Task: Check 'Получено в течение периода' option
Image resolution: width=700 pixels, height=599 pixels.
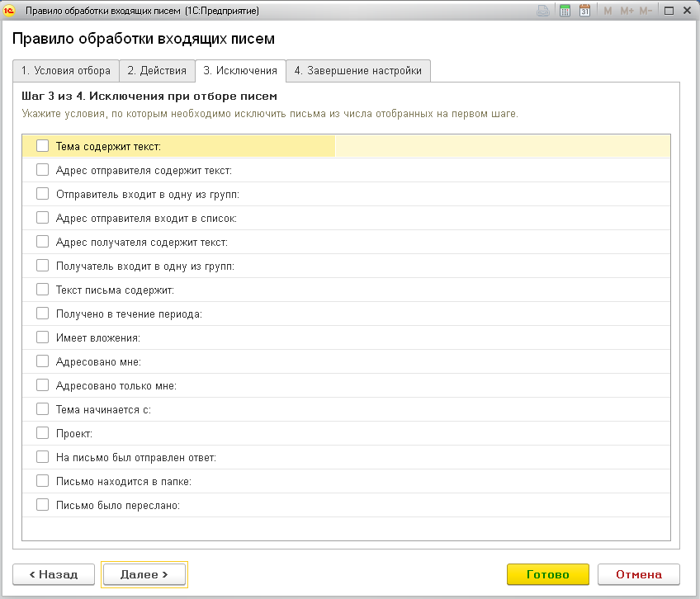Action: 43,314
